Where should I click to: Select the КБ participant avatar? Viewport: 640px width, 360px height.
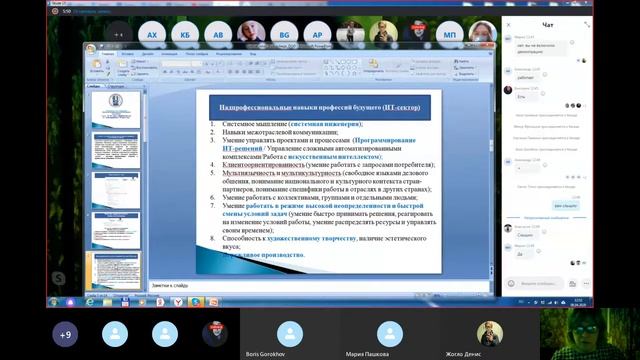[185, 35]
